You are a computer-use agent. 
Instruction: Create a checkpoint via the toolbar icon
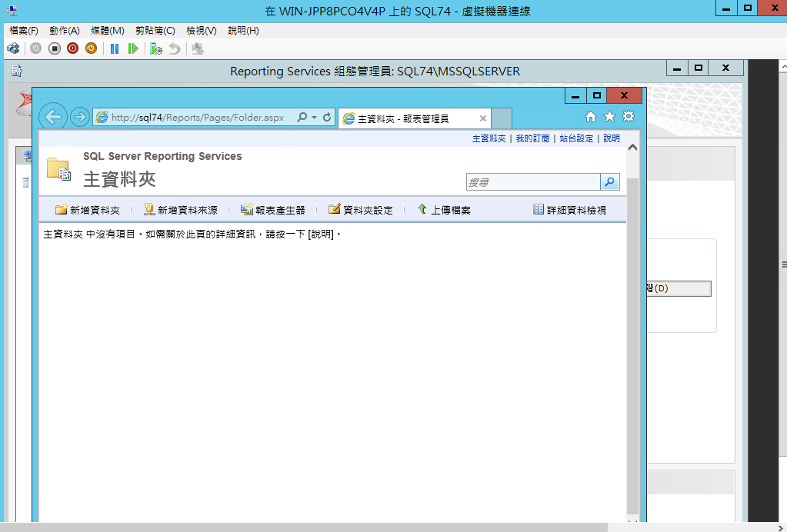pos(156,48)
